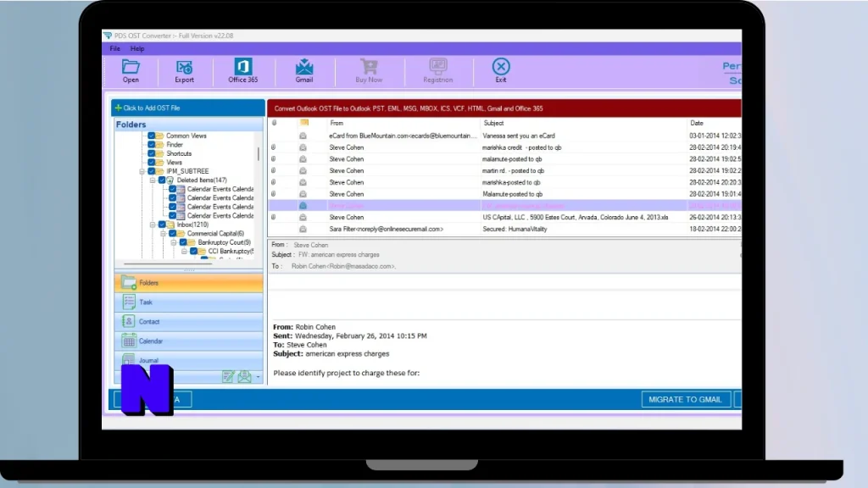
Task: Click the folder tree horizontal scrollbar
Action: [168, 264]
